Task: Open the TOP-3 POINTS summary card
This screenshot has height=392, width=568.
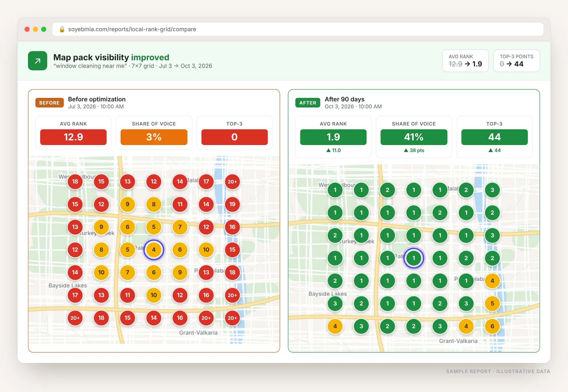Action: (516, 61)
